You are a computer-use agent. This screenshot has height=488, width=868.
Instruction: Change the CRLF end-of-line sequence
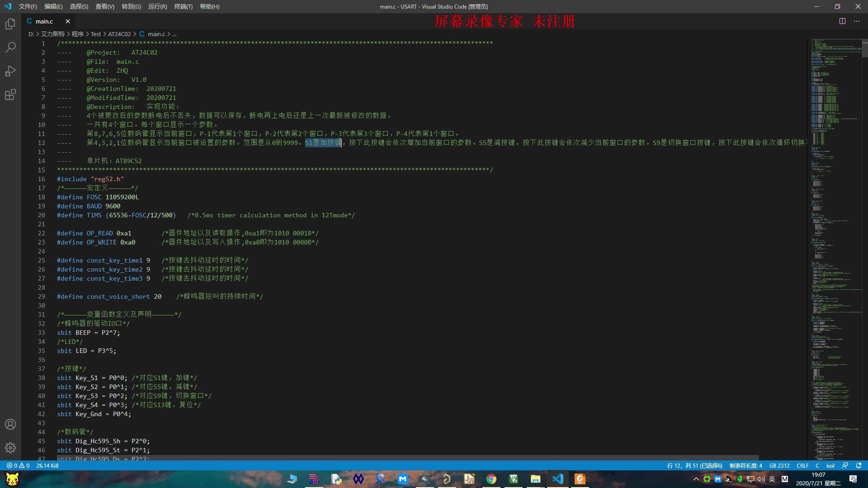pos(802,465)
